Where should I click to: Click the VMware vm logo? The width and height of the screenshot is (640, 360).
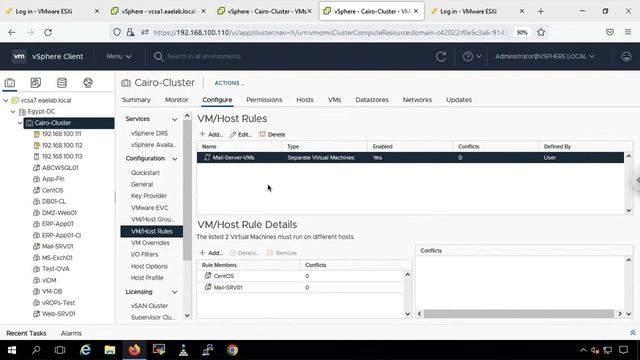tap(19, 56)
